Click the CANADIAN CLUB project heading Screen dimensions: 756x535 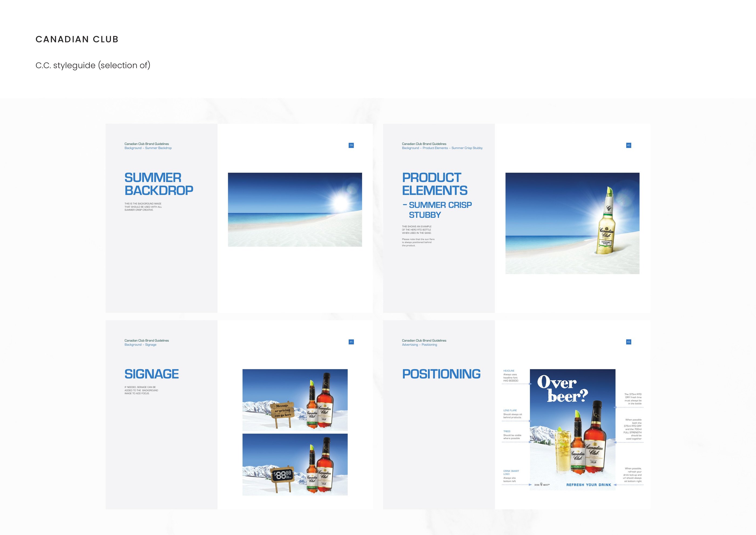77,39
